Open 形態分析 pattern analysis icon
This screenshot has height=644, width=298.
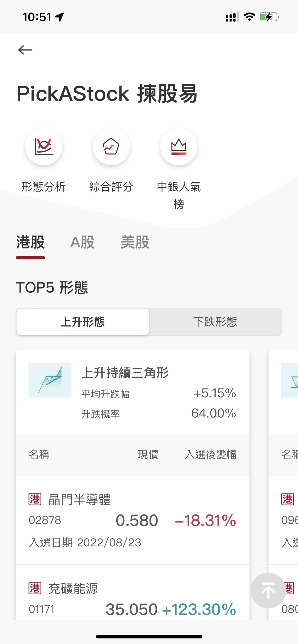click(x=44, y=147)
